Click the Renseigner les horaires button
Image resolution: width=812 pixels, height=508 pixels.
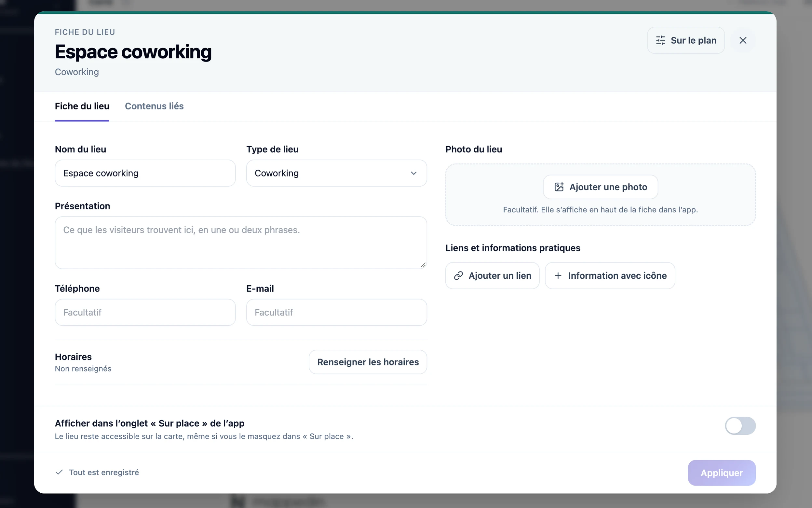[368, 362]
